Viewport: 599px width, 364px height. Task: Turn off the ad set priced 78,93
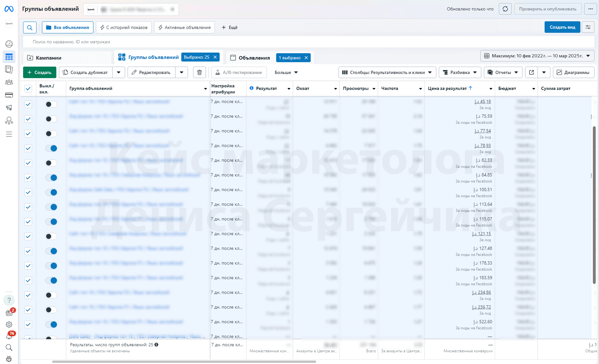tap(51, 148)
